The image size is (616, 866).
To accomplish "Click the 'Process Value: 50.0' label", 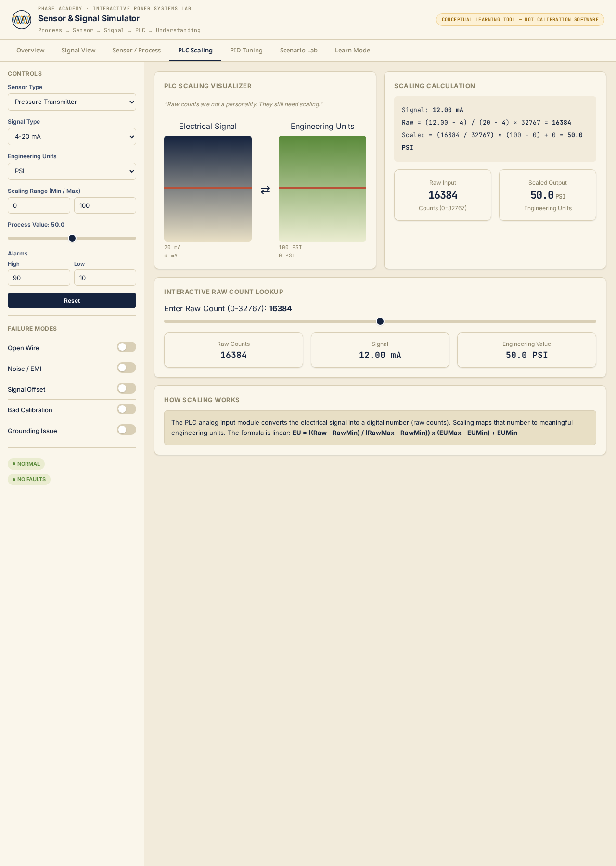I will click(x=36, y=225).
